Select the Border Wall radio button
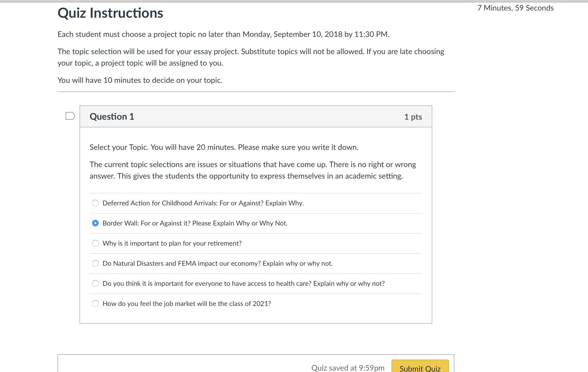Image resolution: width=588 pixels, height=372 pixels. pyautogui.click(x=95, y=223)
